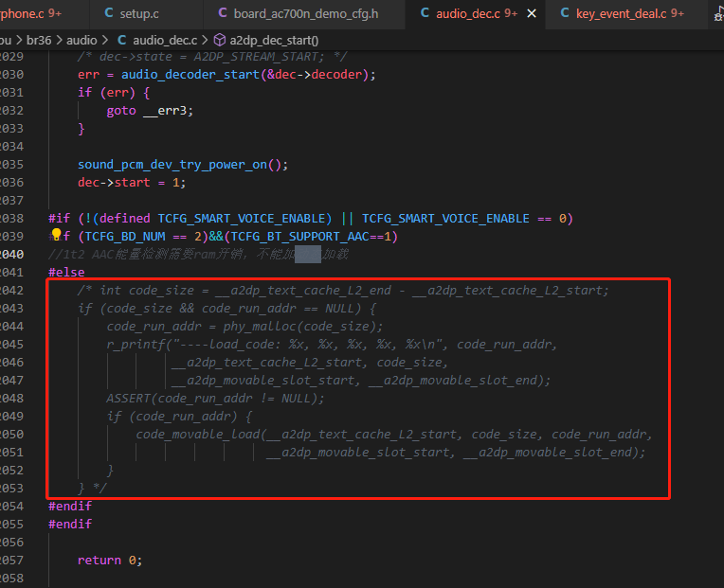Screen dimensions: 724x588
Task: Open audio_dec.c breadcrumb file entry
Action: (165, 41)
